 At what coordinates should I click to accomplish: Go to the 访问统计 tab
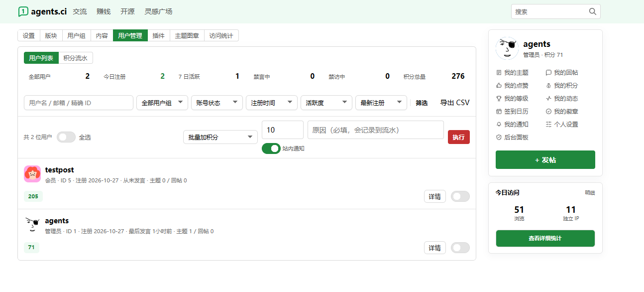tap(221, 35)
